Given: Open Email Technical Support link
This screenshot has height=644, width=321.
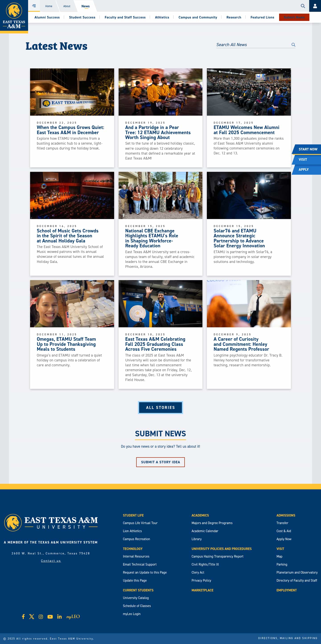Looking at the screenshot, I should coord(140,564).
